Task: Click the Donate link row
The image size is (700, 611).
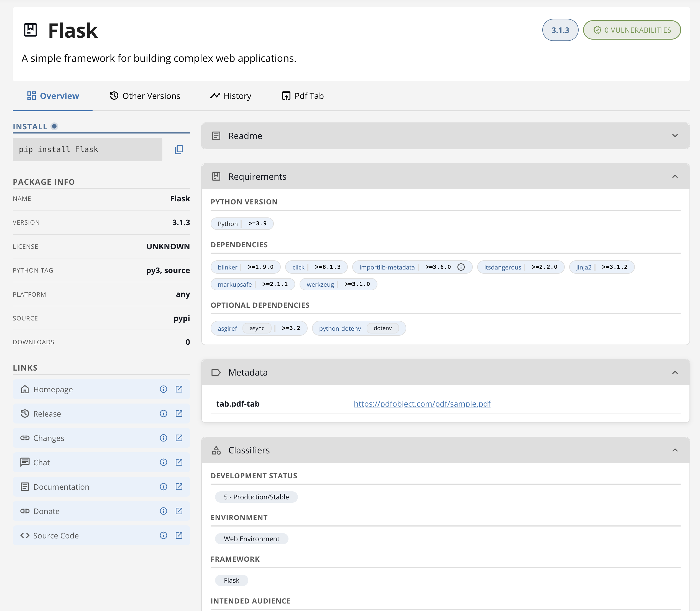Action: (101, 511)
